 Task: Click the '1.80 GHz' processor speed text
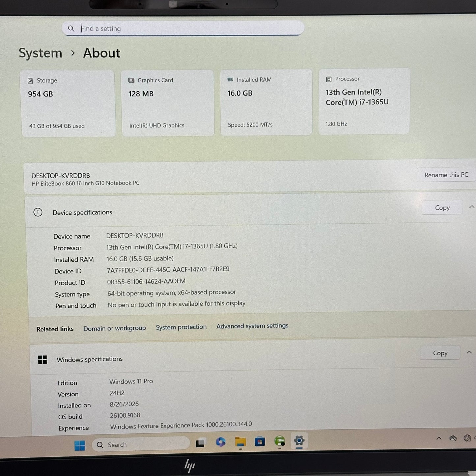click(336, 124)
